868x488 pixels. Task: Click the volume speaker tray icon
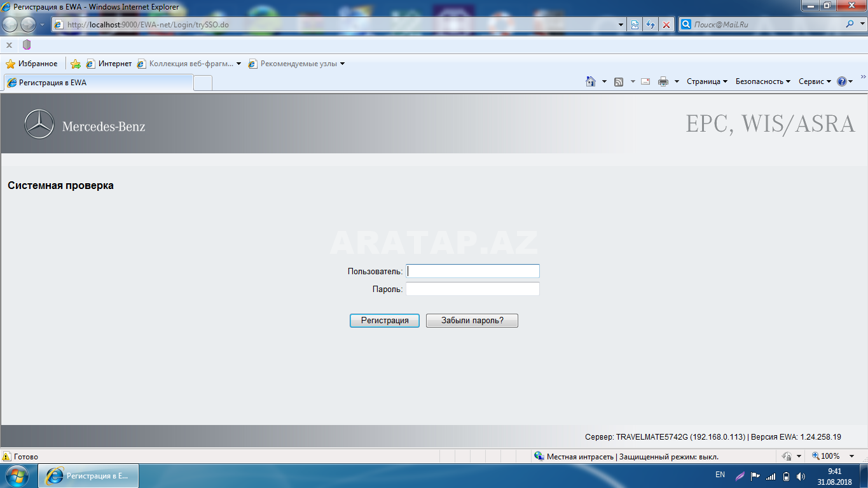click(x=801, y=476)
